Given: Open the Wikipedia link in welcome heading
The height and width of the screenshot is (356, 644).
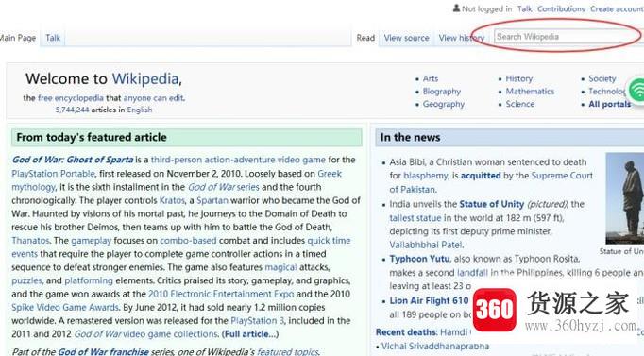Looking at the screenshot, I should pos(145,78).
